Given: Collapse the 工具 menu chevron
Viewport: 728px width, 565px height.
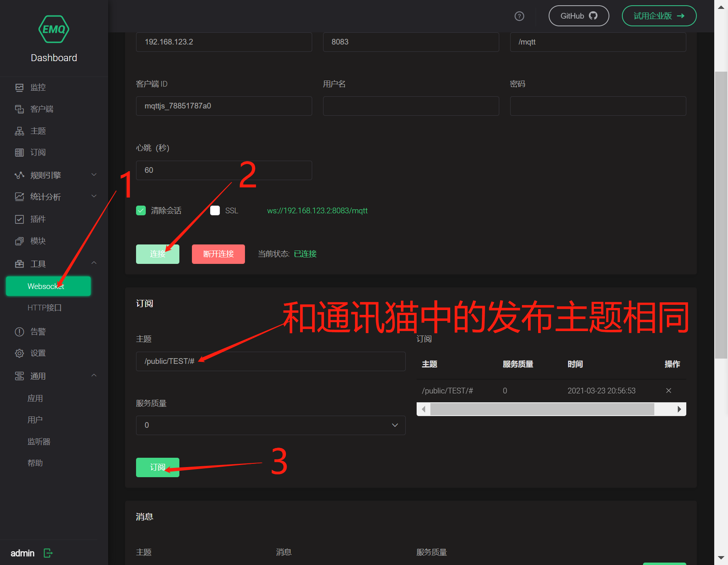Looking at the screenshot, I should (x=94, y=263).
